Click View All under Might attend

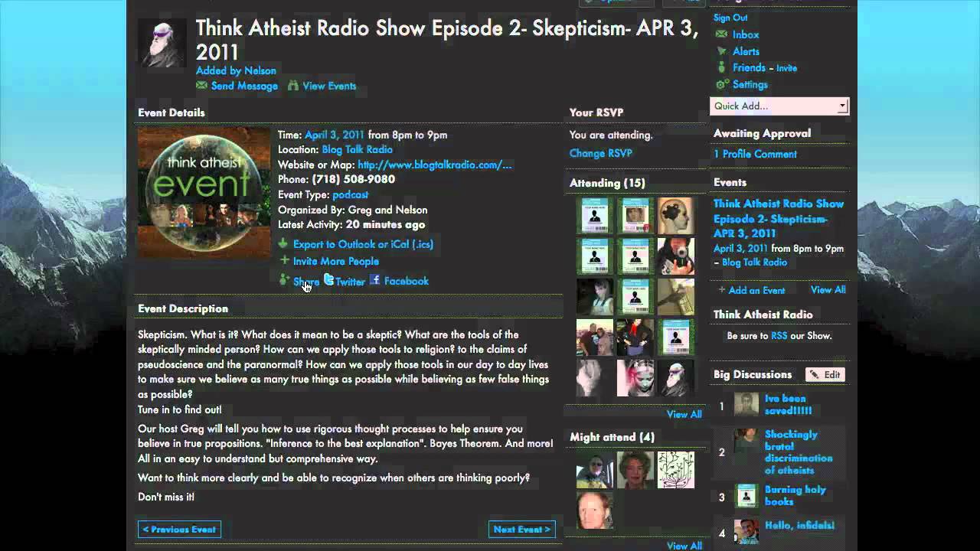pos(684,546)
